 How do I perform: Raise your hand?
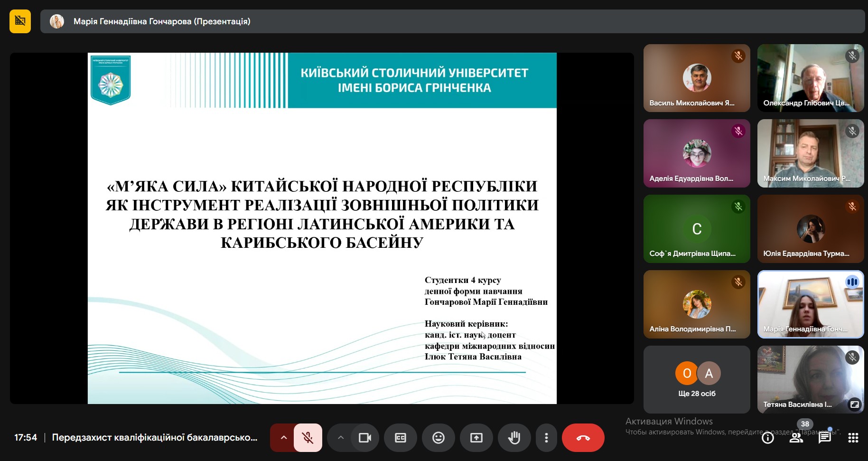[514, 437]
